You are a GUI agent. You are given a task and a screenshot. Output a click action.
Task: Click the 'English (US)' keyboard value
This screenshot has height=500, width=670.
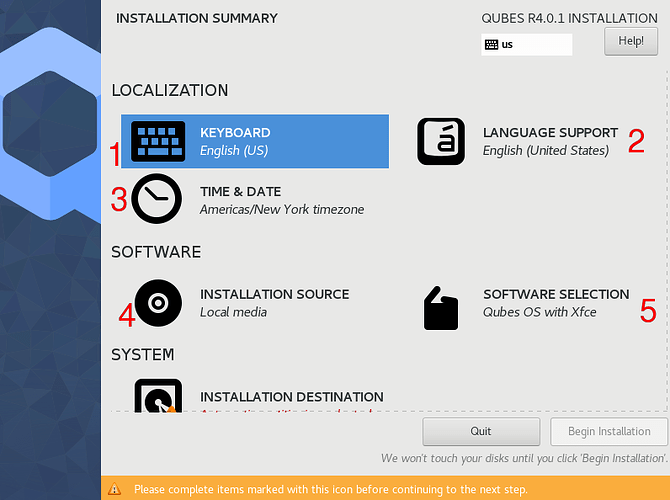[234, 150]
